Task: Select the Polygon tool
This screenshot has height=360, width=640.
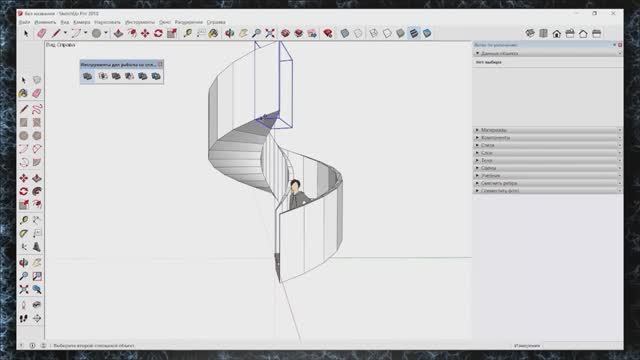Action: [x=37, y=136]
